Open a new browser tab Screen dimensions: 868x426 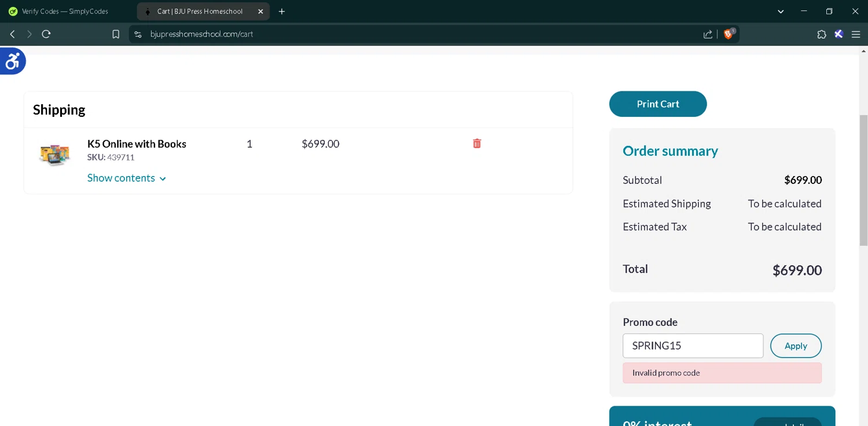(x=282, y=12)
